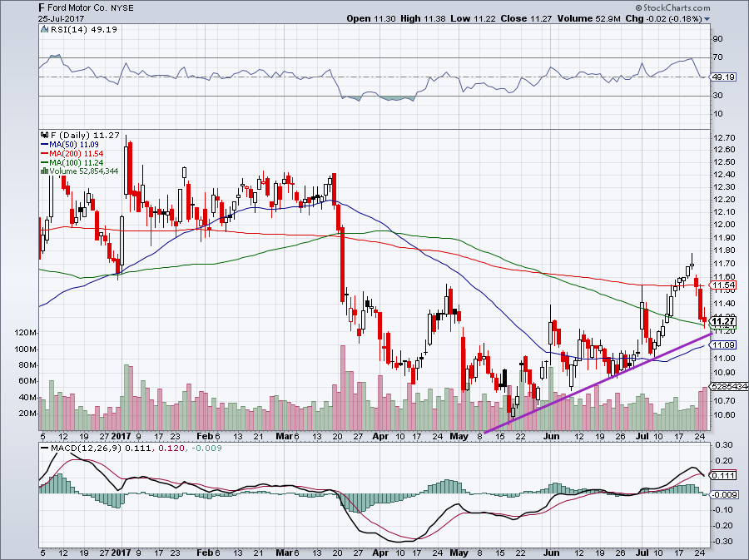Click the MACD(12,26,9) panel label

tap(87, 448)
